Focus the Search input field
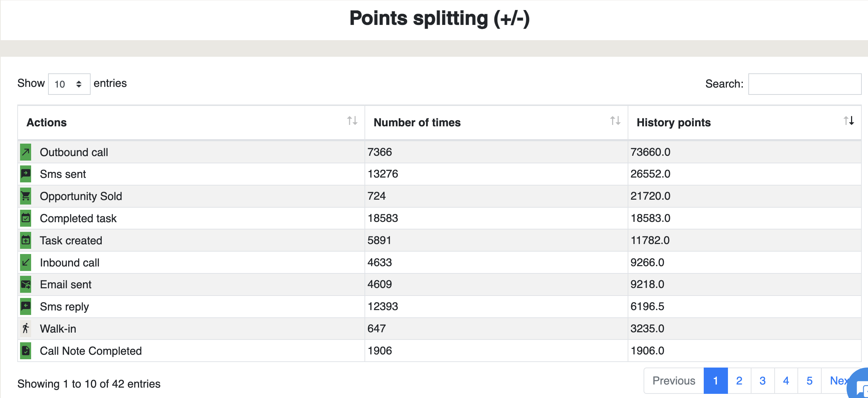868x398 pixels. (x=805, y=84)
